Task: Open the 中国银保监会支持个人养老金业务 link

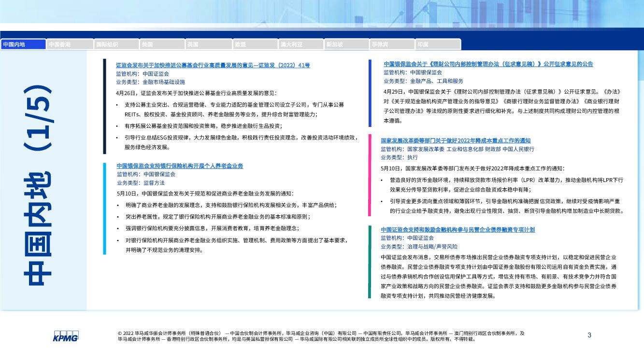Action: click(180, 166)
